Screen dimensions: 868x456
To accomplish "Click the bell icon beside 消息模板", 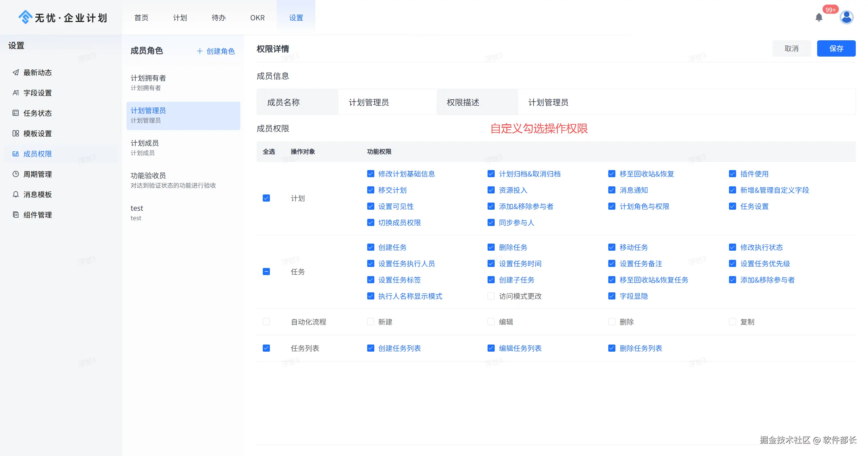I will tap(16, 194).
